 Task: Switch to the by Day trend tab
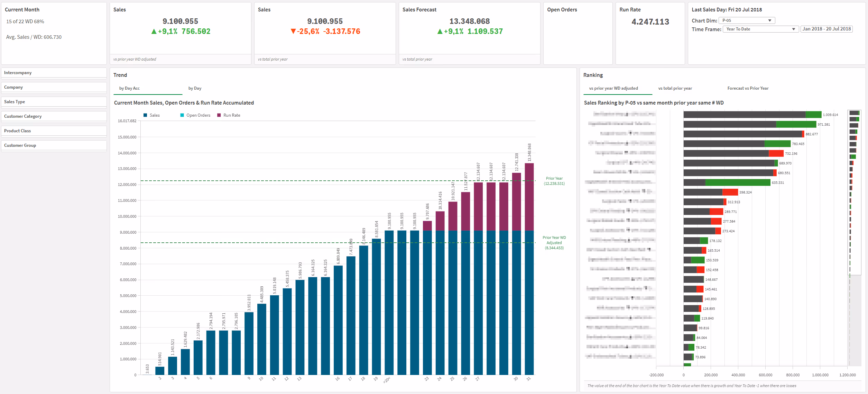(195, 88)
